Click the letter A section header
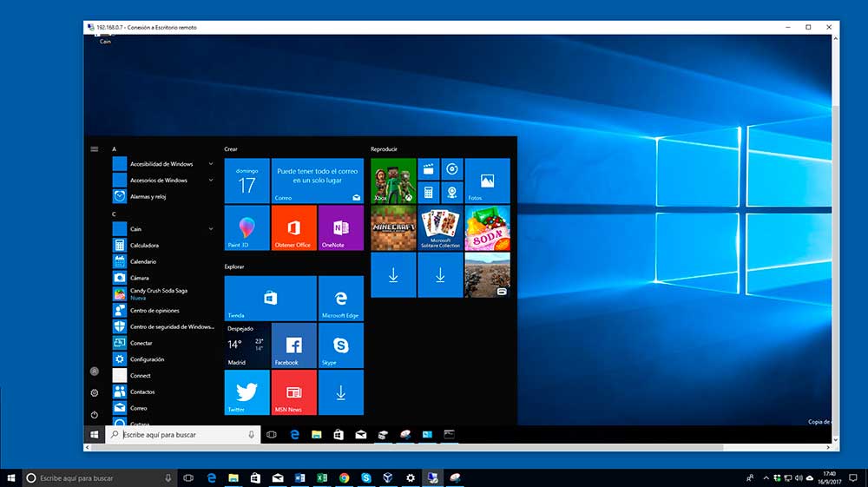868x487 pixels. click(114, 148)
